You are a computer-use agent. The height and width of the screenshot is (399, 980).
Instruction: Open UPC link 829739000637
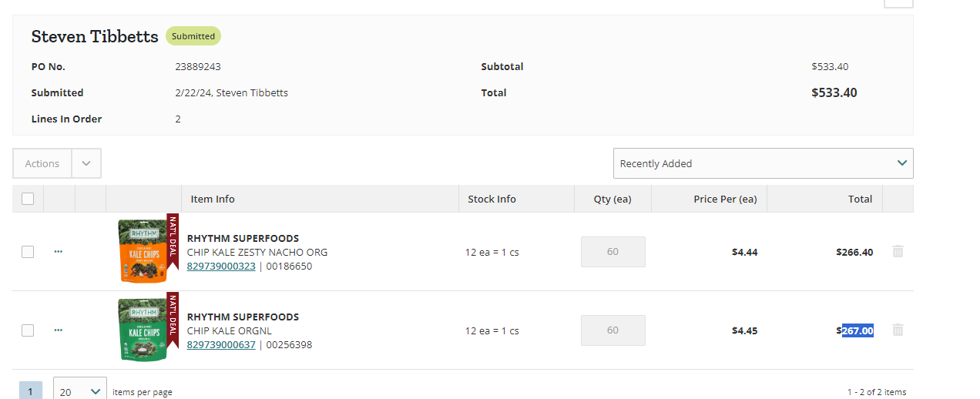221,345
